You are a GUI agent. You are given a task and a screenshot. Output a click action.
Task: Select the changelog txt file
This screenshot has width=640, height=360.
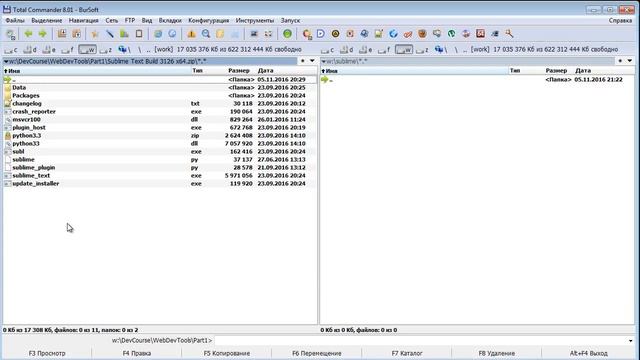tap(160, 104)
